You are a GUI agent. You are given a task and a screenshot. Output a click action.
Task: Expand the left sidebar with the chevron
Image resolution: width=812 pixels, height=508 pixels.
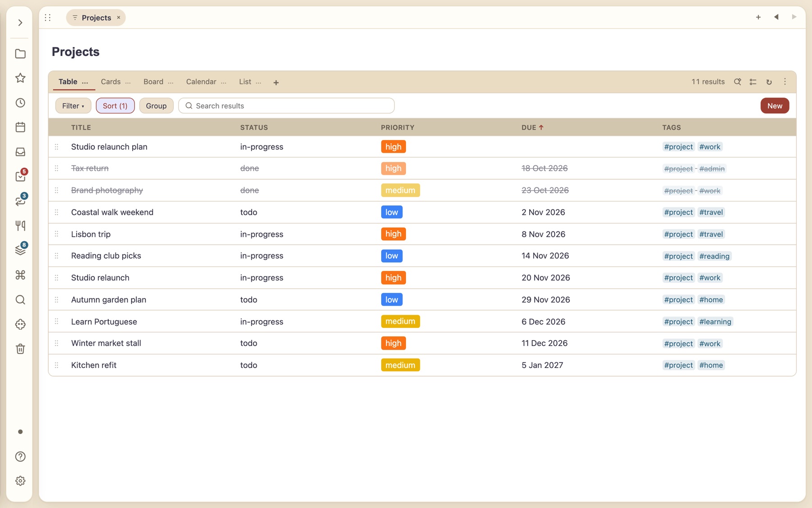[20, 23]
